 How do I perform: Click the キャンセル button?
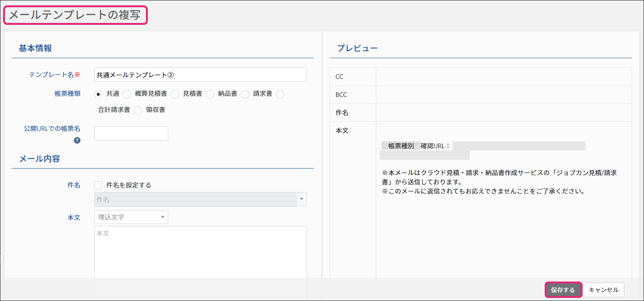(603, 290)
